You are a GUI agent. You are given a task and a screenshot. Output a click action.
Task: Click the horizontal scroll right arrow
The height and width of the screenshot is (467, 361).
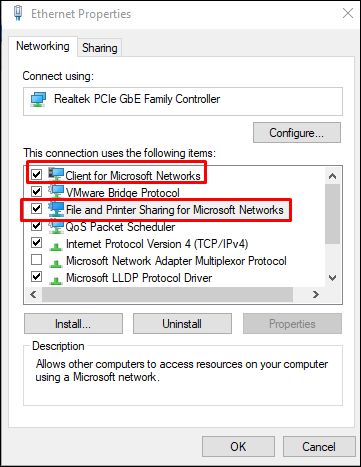click(x=316, y=294)
